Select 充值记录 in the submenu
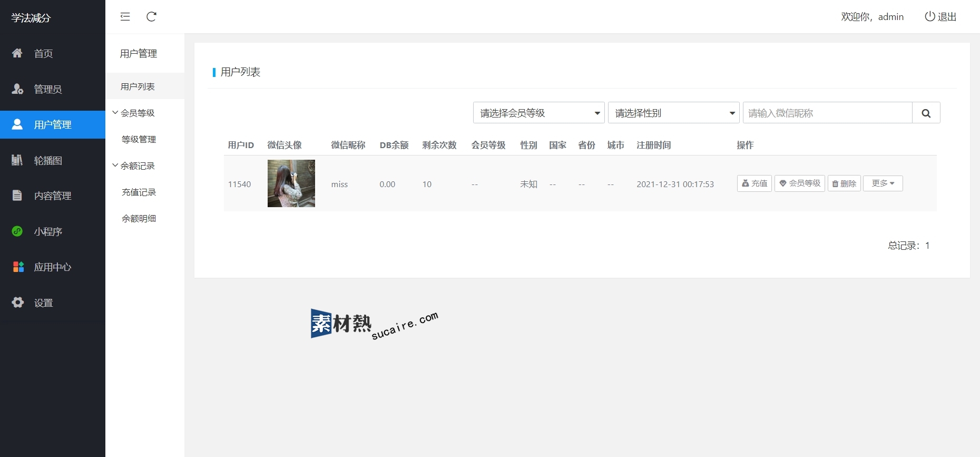This screenshot has height=457, width=980. [x=139, y=192]
